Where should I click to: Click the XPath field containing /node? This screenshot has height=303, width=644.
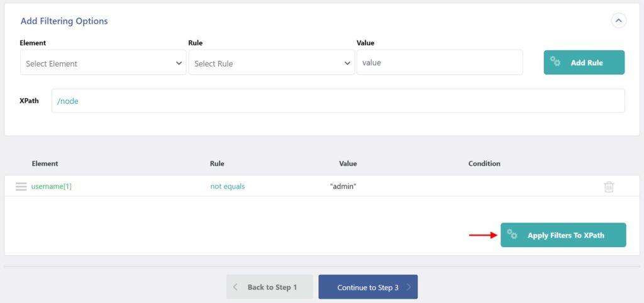pyautogui.click(x=338, y=101)
